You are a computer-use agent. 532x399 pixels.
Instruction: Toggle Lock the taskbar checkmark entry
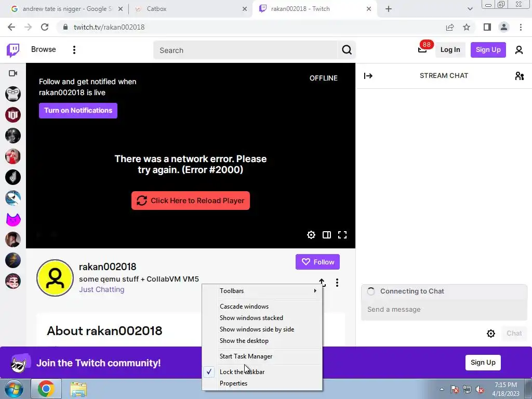pyautogui.click(x=262, y=372)
